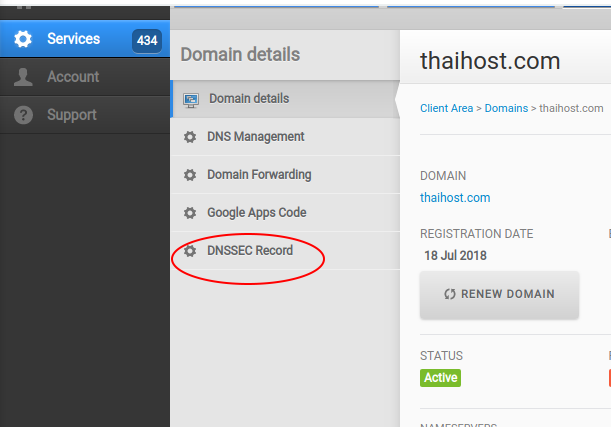The width and height of the screenshot is (611, 427).
Task: Go to the Account section
Action: (73, 77)
